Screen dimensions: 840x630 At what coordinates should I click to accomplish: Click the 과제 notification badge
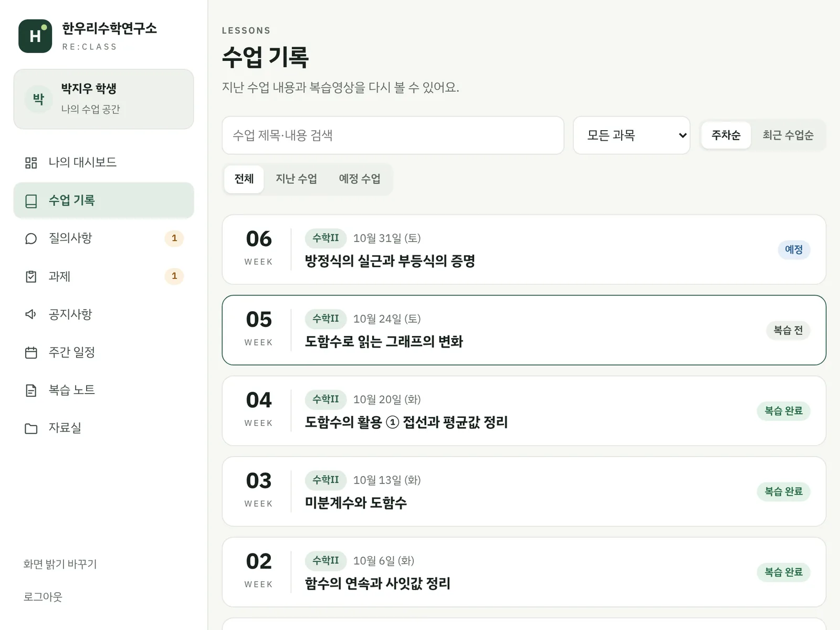(174, 276)
